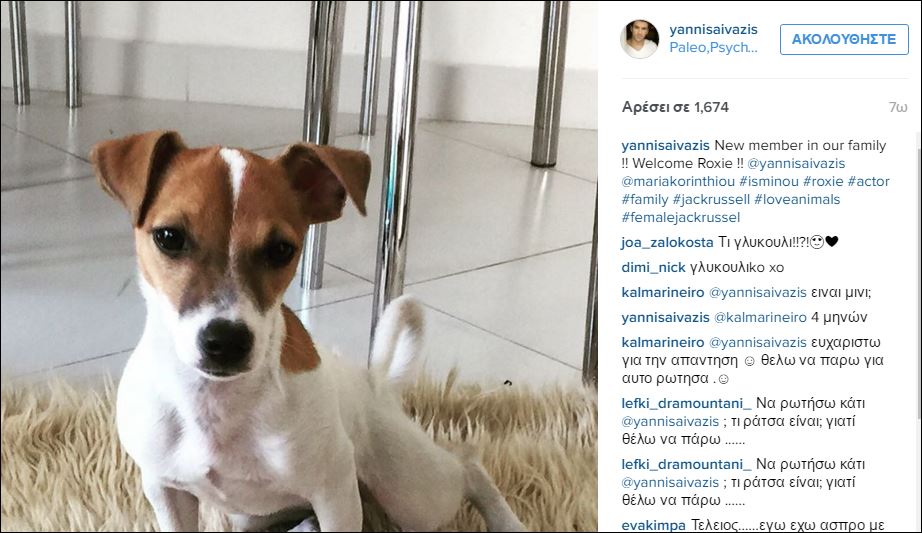The image size is (922, 533).
Task: Open the #jackrussell hashtag
Action: 711,199
